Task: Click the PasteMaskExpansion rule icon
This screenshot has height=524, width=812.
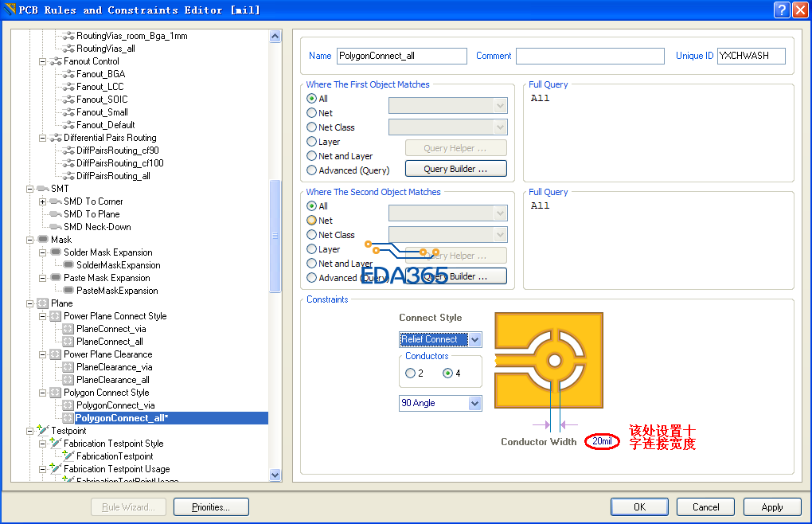Action: [x=68, y=291]
